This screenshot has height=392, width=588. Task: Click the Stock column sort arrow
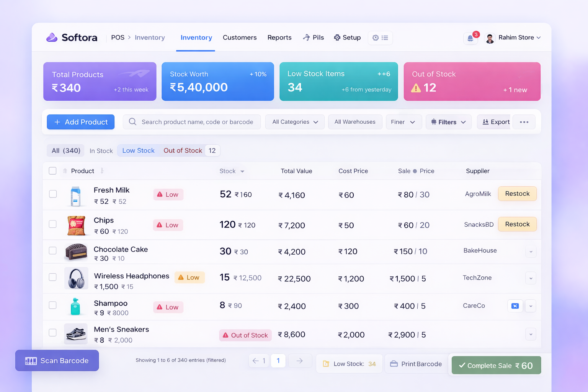coord(242,171)
